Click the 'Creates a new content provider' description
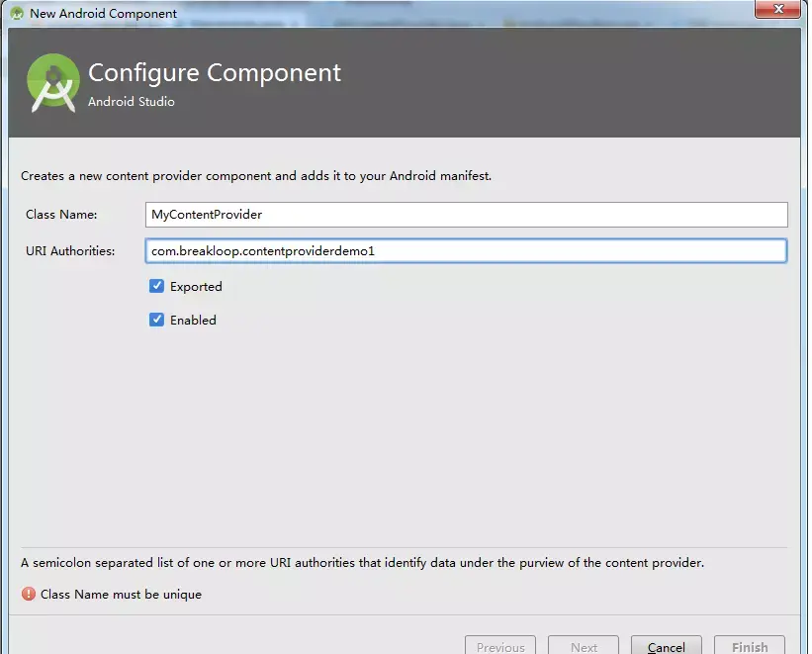The width and height of the screenshot is (812, 654). click(256, 176)
